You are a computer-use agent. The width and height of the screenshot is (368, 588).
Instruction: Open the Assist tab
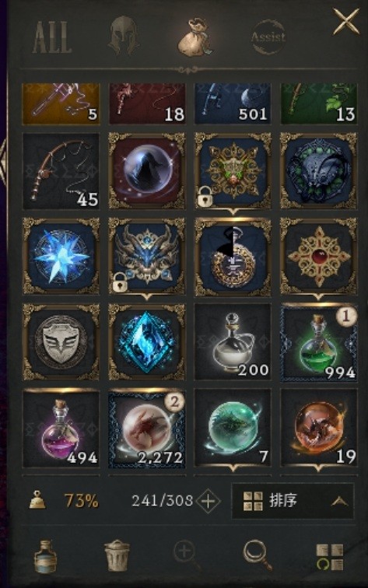coord(268,37)
